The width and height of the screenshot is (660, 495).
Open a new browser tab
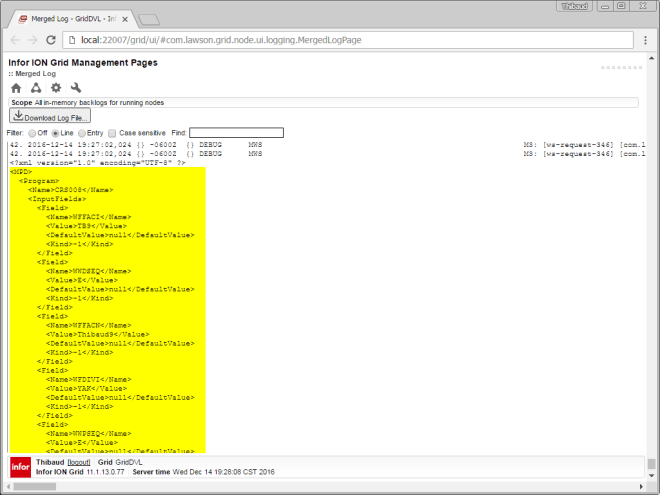tap(148, 19)
